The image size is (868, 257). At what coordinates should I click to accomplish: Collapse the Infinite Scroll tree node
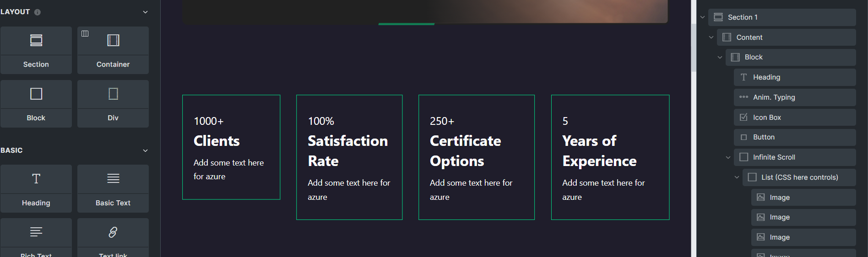pyautogui.click(x=728, y=157)
